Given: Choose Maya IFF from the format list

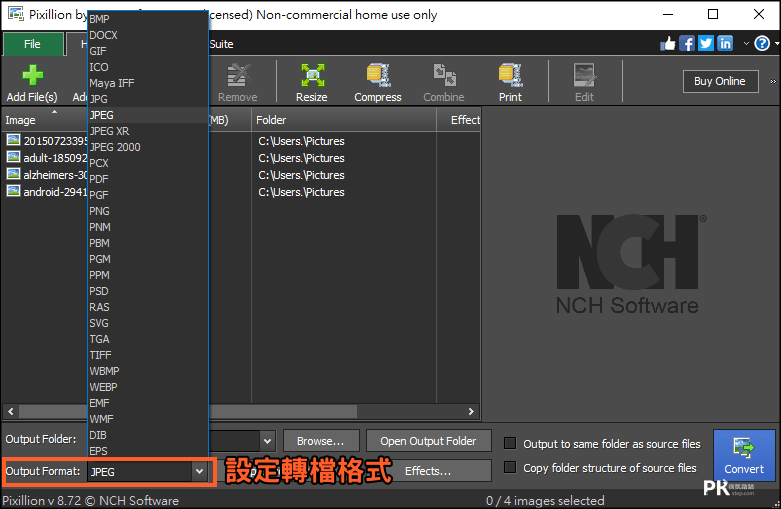Looking at the screenshot, I should [x=148, y=83].
